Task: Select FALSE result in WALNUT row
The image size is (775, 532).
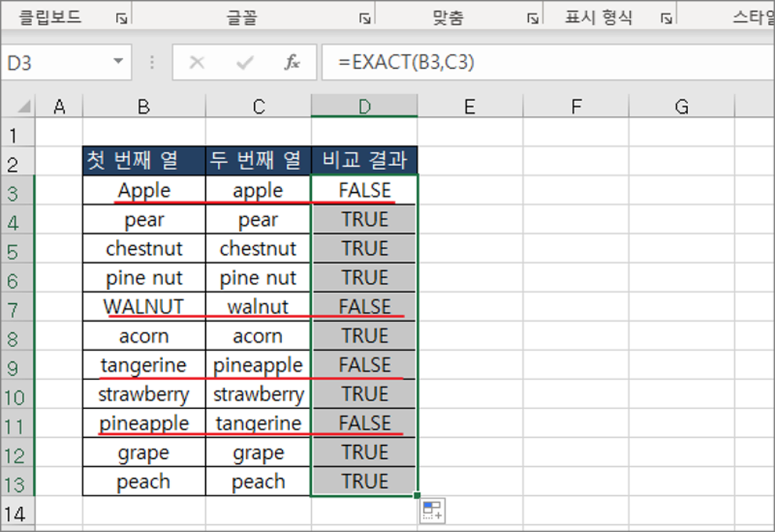Action: point(365,307)
